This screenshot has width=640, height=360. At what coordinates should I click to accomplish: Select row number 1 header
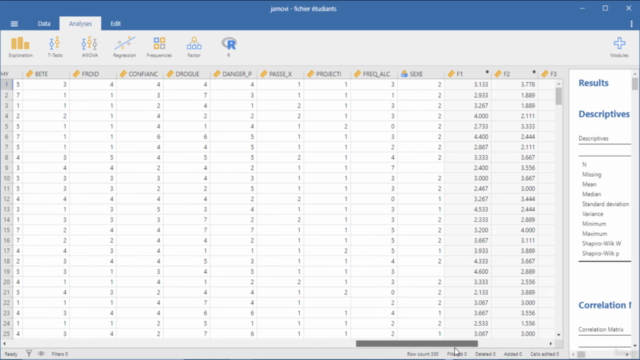click(x=7, y=84)
